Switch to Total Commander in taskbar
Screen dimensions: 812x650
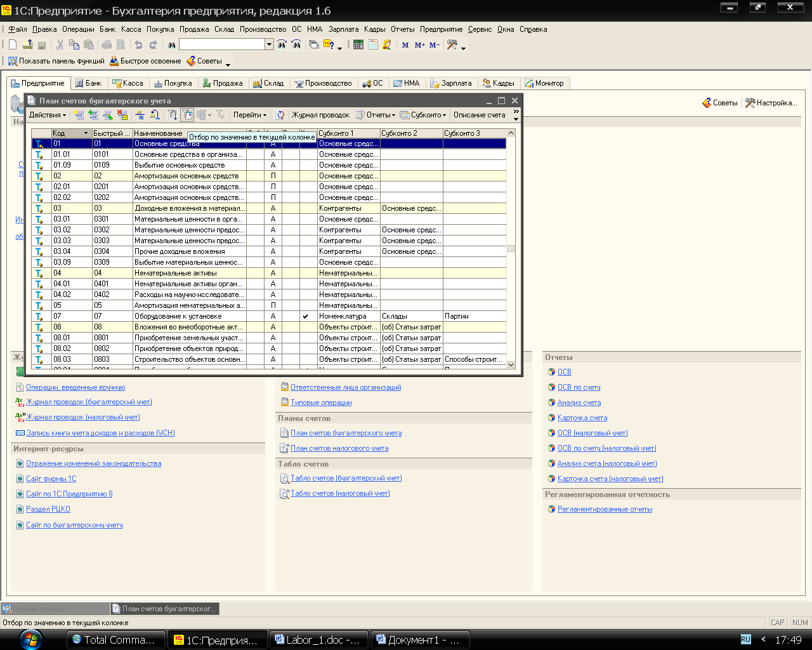click(115, 640)
